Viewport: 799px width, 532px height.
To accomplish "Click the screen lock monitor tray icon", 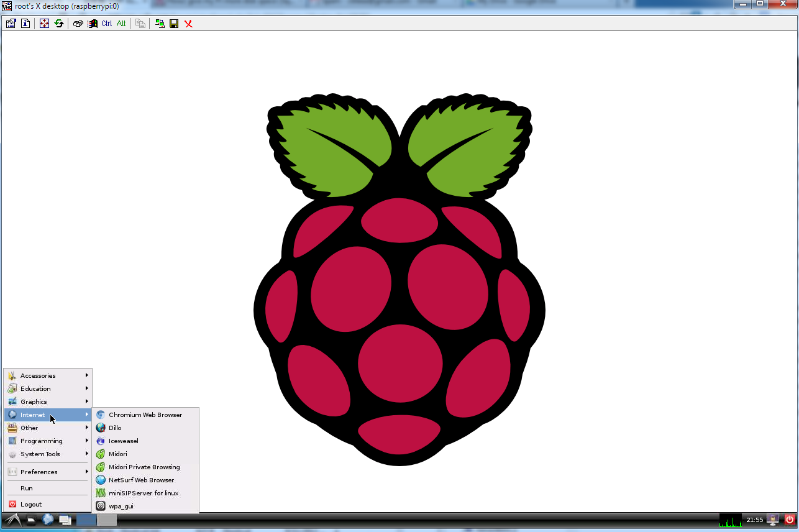I will 773,520.
